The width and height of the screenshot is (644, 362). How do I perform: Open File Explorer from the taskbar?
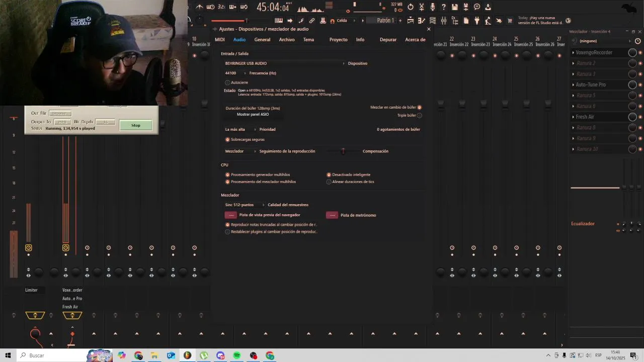154,355
